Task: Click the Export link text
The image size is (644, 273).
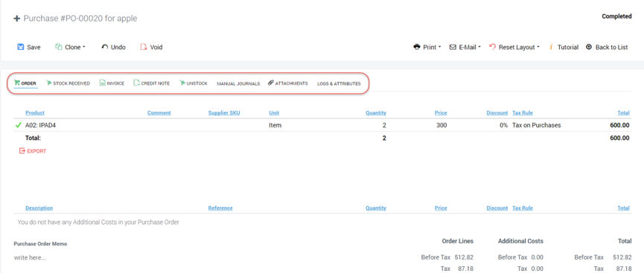Action: [36, 151]
